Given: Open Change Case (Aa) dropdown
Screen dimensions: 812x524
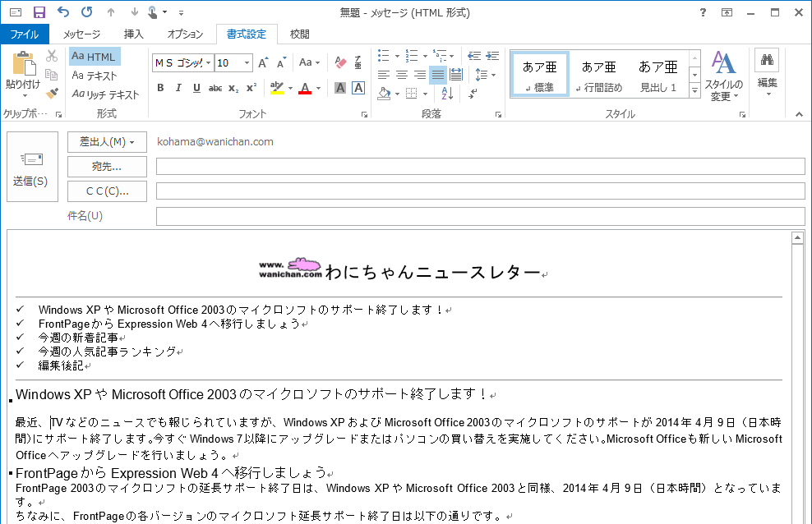Looking at the screenshot, I should point(310,62).
